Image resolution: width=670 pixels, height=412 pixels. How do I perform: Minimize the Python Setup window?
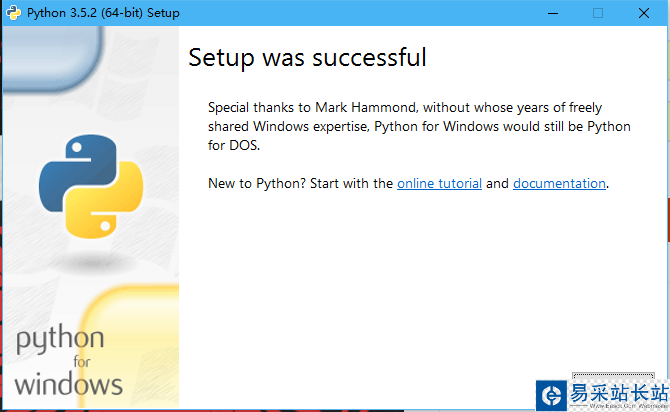coord(552,13)
